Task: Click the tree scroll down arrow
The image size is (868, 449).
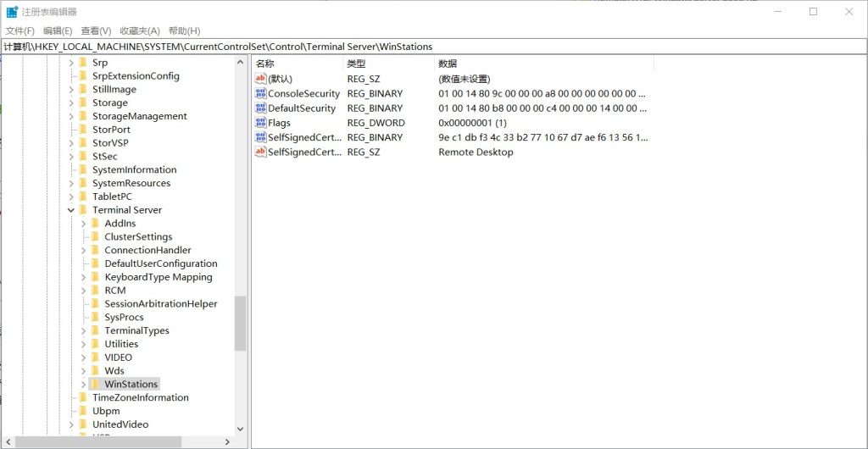Action: (240, 429)
